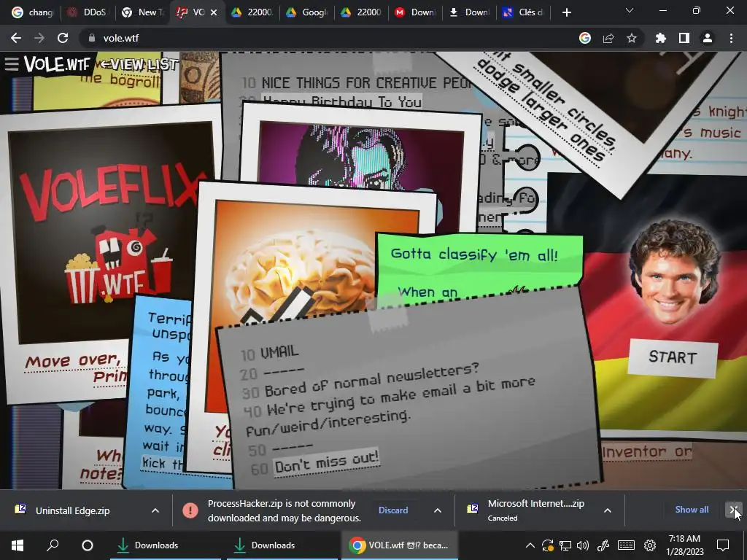Switch to the DDoS tab

click(88, 12)
